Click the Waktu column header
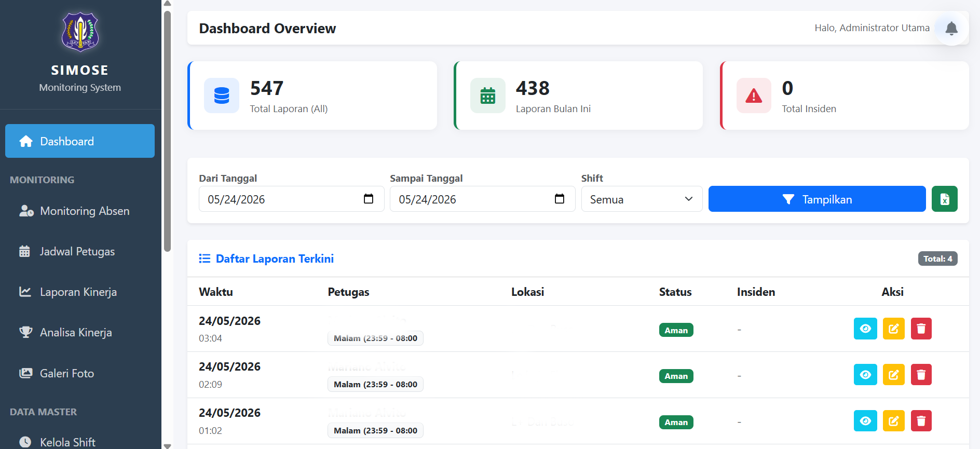The height and width of the screenshot is (449, 980). coord(216,292)
